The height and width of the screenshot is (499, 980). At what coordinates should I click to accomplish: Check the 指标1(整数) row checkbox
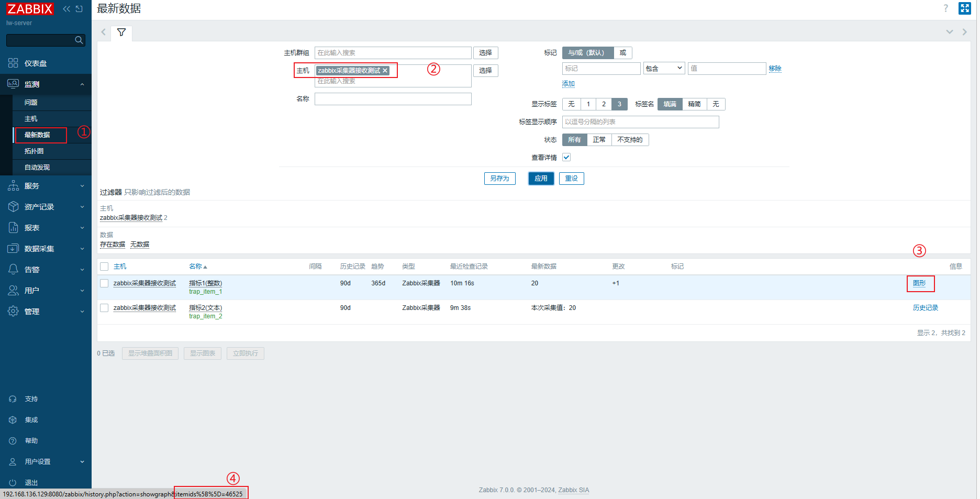(x=104, y=283)
